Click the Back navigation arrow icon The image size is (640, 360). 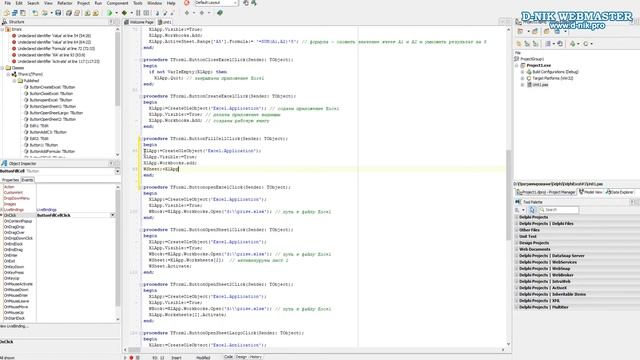[x=187, y=13]
